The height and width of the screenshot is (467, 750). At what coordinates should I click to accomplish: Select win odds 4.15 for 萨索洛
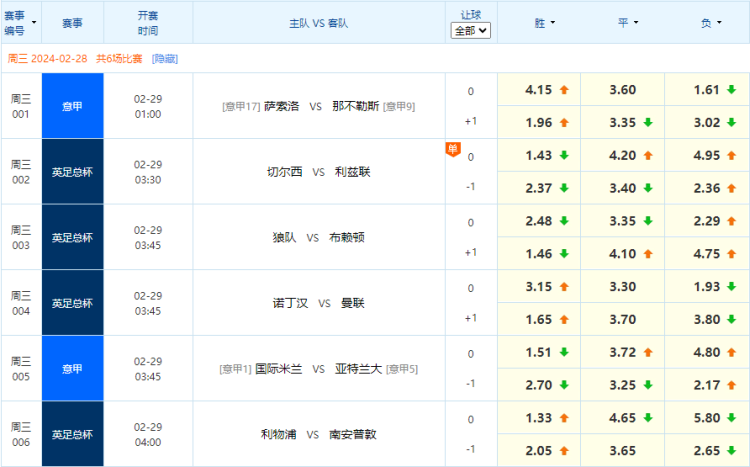pyautogui.click(x=539, y=90)
